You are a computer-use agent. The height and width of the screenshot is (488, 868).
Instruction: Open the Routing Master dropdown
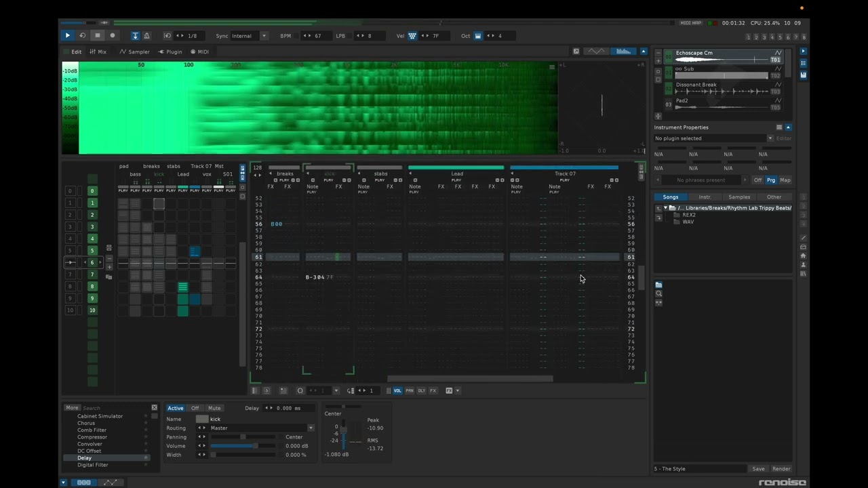(x=311, y=428)
